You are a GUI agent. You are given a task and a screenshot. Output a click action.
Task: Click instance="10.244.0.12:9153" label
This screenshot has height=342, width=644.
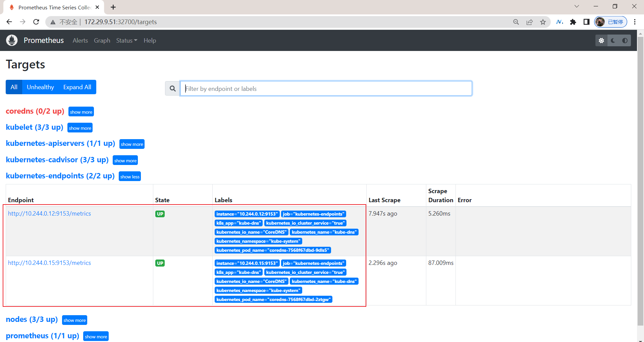tap(247, 214)
